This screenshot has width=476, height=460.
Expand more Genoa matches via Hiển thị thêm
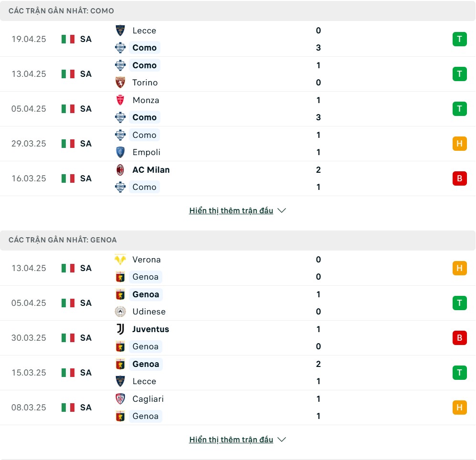click(x=231, y=439)
